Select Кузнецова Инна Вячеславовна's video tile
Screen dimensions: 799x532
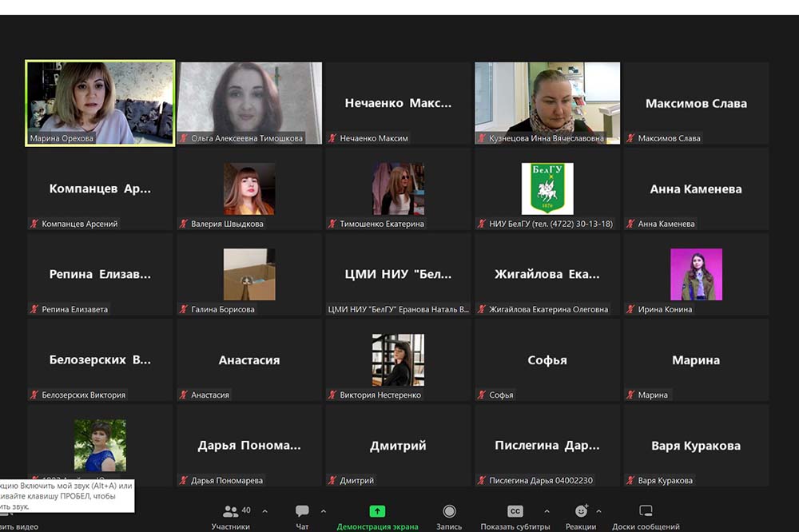[x=547, y=103]
